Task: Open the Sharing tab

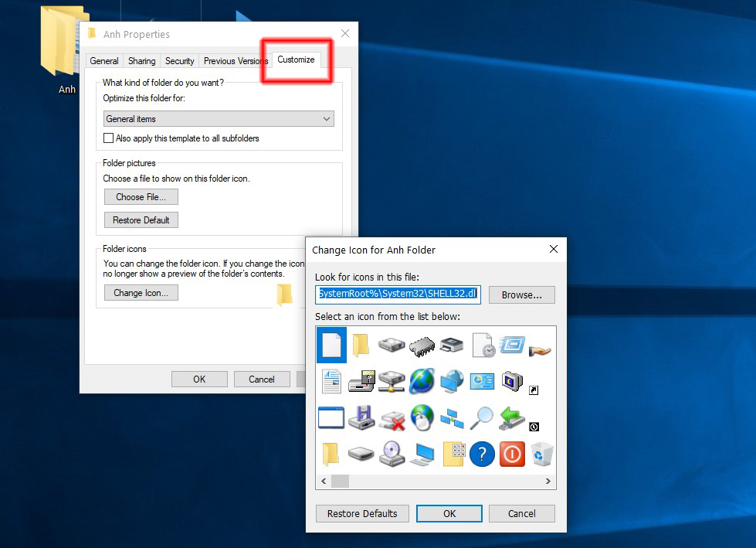Action: (x=142, y=61)
